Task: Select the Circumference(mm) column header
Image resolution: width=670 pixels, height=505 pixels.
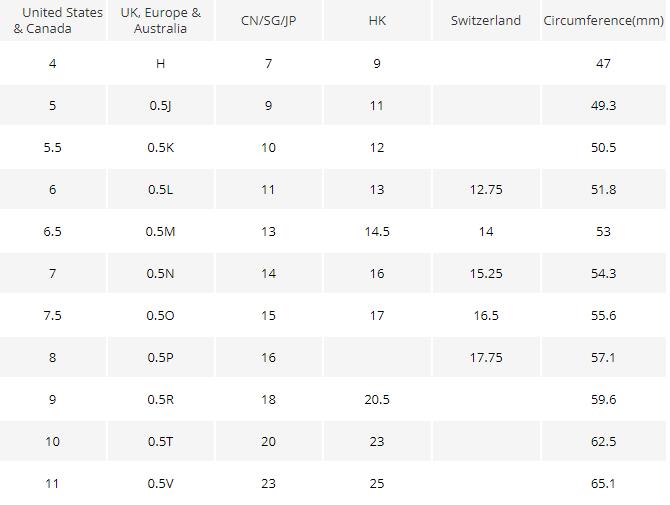Action: pos(603,21)
